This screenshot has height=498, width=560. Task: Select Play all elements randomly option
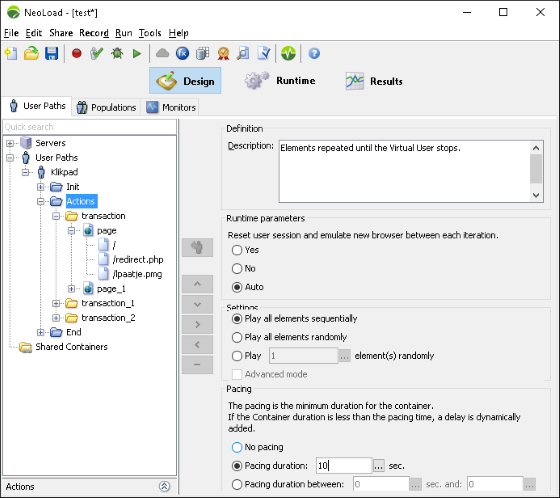tap(237, 337)
